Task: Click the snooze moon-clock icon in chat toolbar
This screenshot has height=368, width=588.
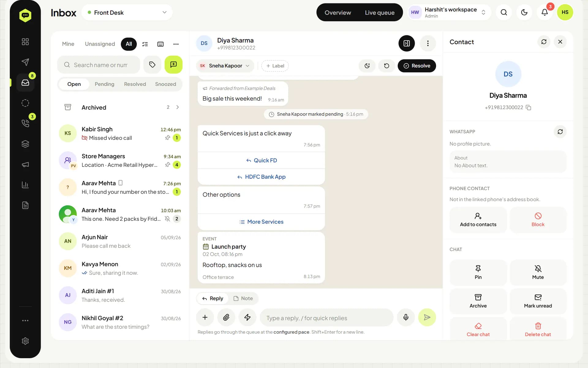Action: coord(367,66)
